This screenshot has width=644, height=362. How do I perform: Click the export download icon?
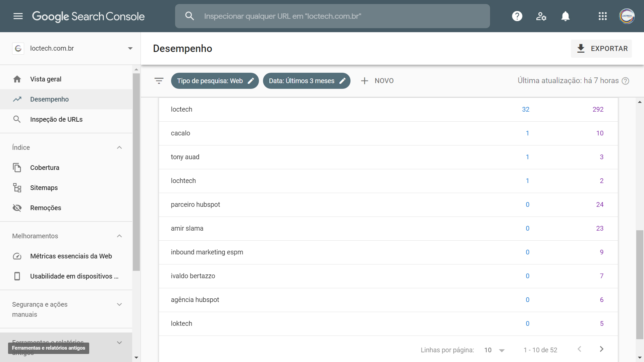(x=581, y=49)
